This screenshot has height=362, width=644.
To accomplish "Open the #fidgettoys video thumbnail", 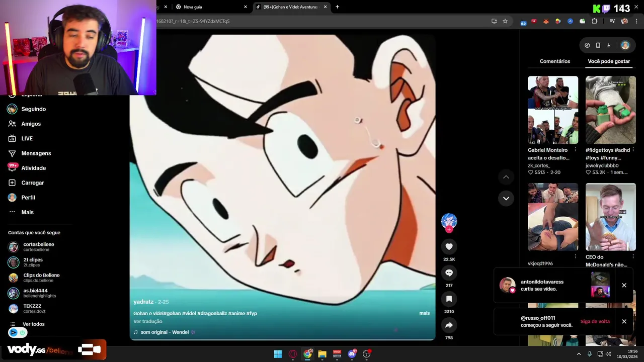I will click(611, 110).
